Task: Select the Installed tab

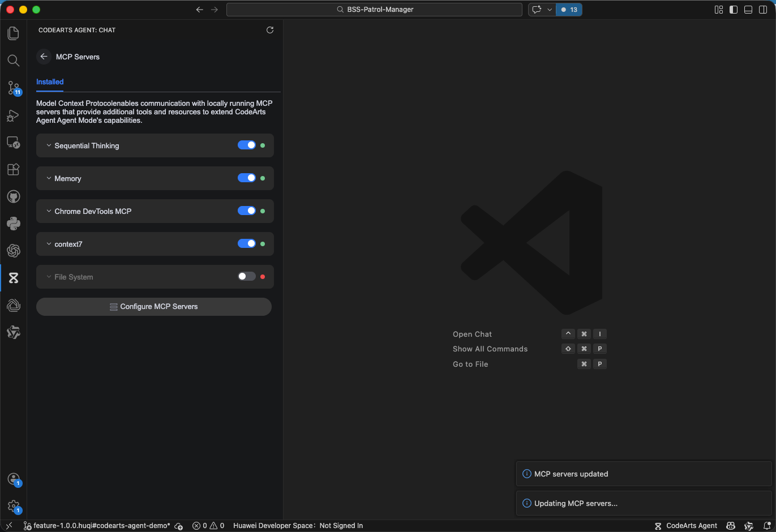Action: [x=50, y=82]
